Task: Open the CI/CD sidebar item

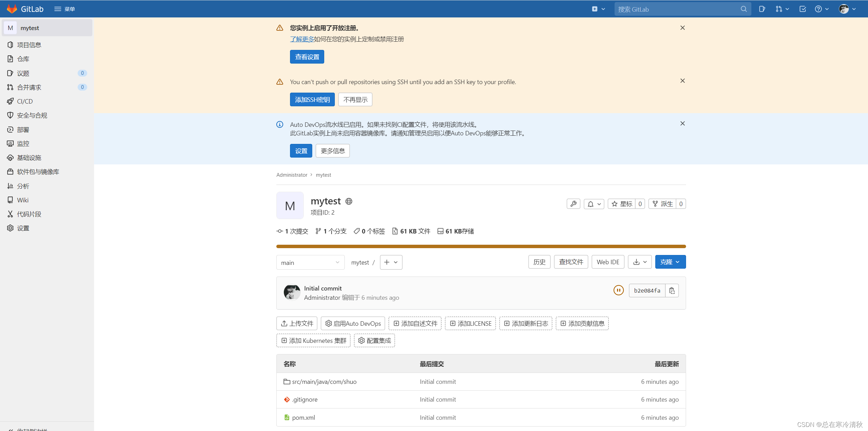Action: [47, 101]
